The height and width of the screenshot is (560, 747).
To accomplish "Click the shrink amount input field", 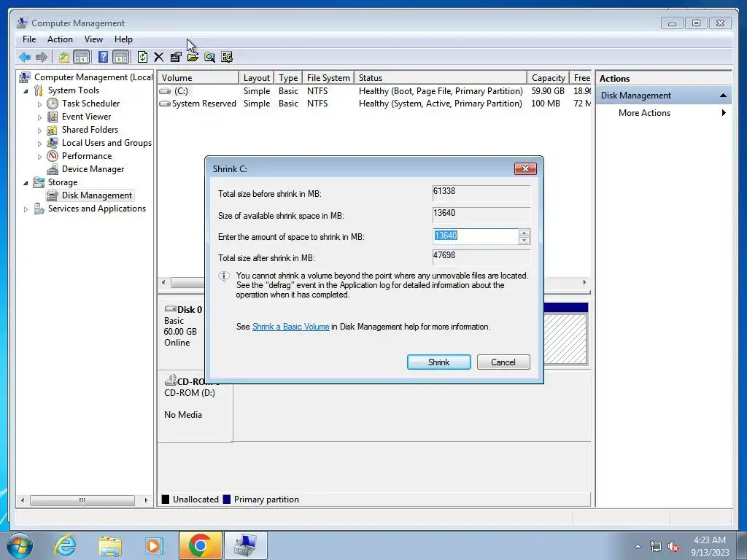I will 475,236.
